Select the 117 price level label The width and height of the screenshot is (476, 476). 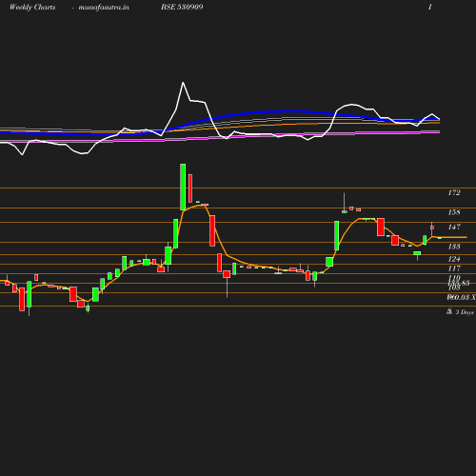pos(454,268)
